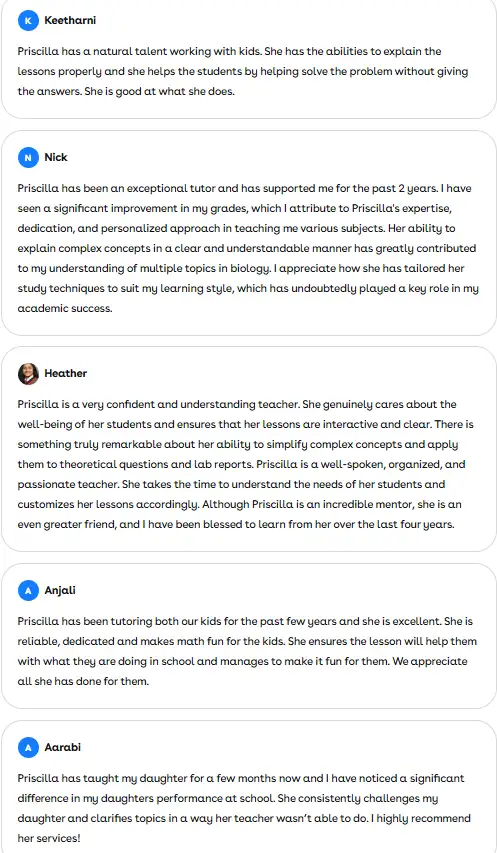Click Nick's review text about biology tutoring
Viewport: 497px width, 853px height.
[248, 248]
